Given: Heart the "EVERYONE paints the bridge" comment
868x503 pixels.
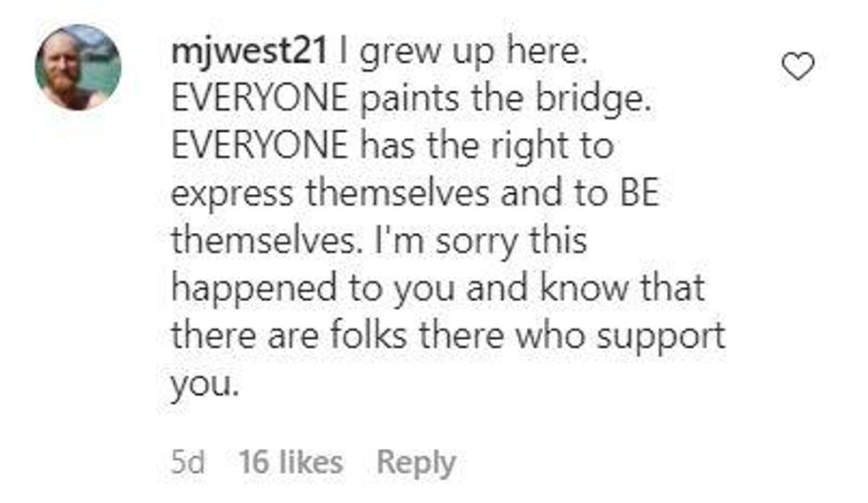Looking at the screenshot, I should coord(799,66).
